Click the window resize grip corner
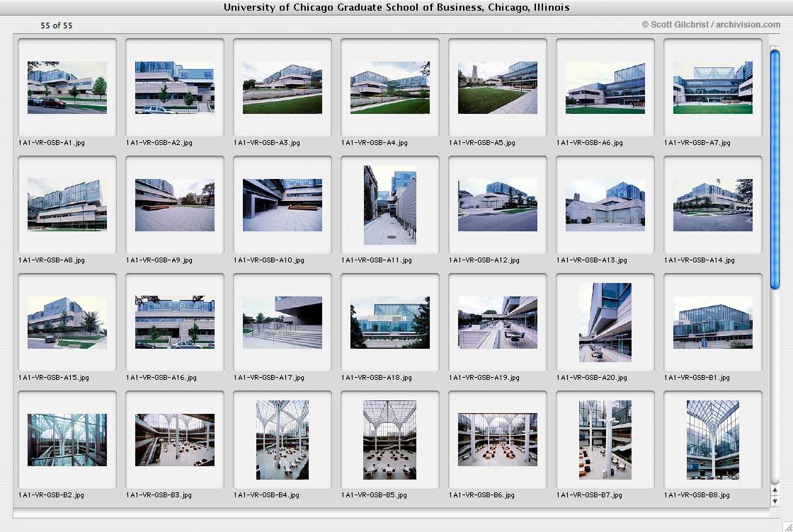 787,526
